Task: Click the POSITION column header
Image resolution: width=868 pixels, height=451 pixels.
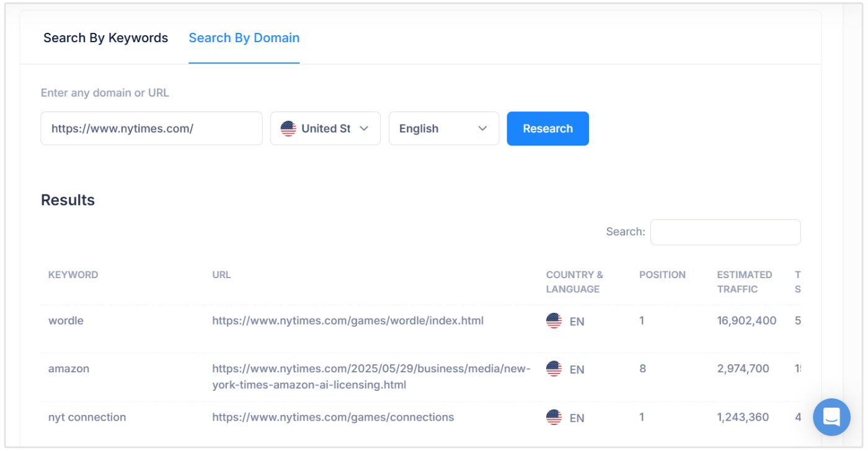Action: [x=662, y=274]
